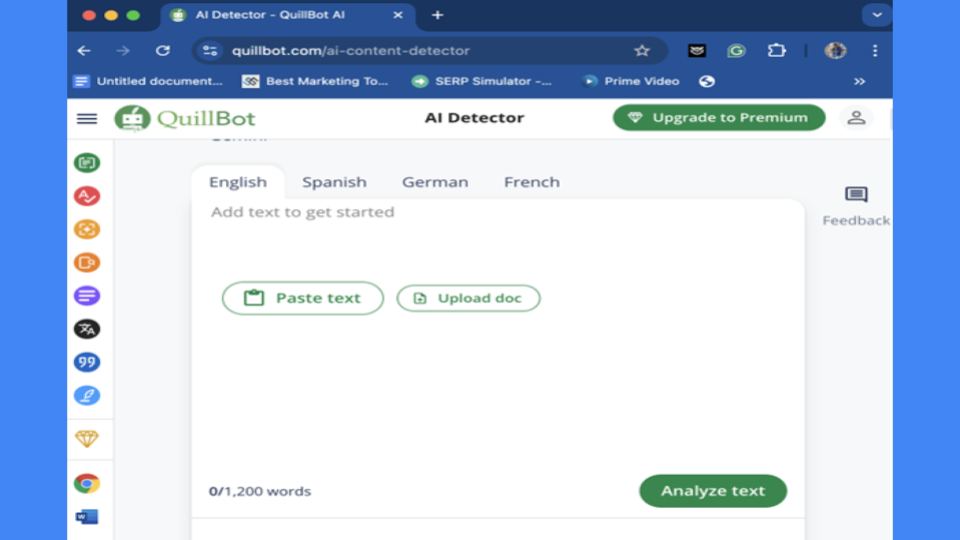Open QuillBot for Chrome sidebar icon
Screen dimensions: 960x540
87,484
